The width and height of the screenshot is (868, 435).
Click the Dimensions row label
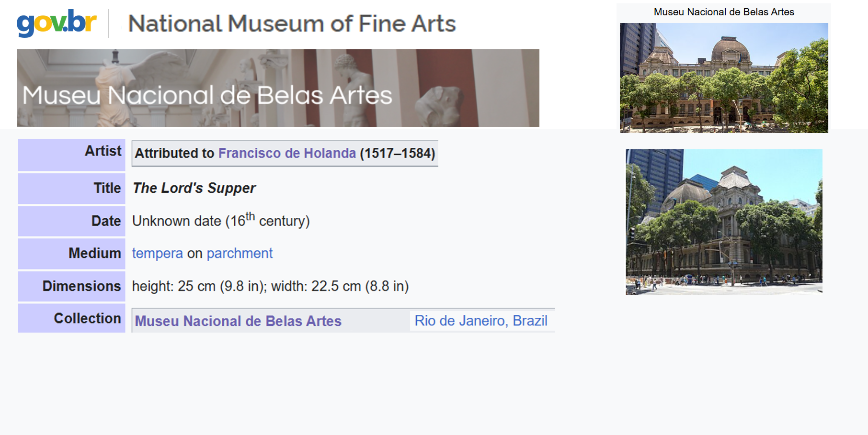point(81,286)
